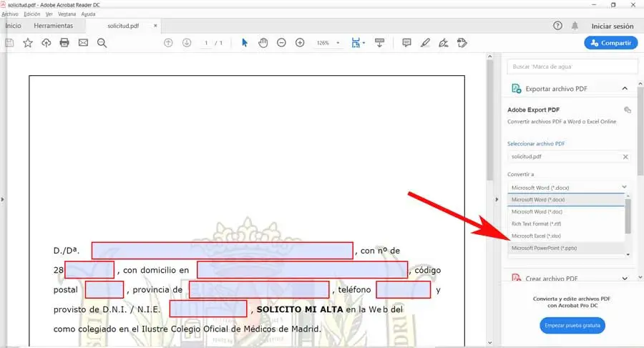Open the find text magnifier icon

point(102,43)
